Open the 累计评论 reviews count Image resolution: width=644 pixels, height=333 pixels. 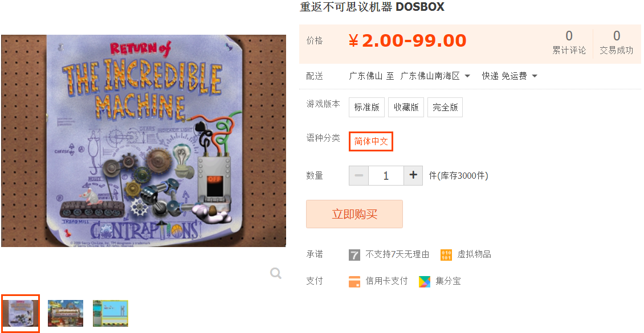[x=569, y=42]
